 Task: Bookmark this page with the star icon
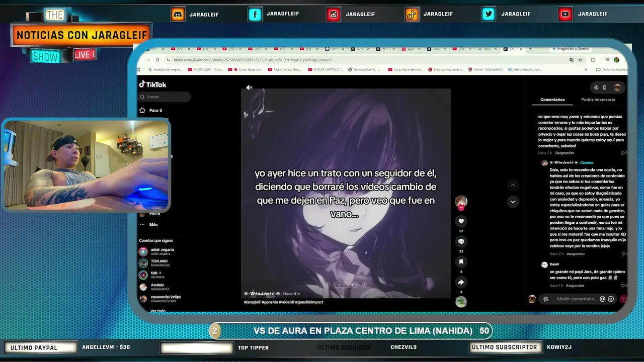pyautogui.click(x=580, y=60)
